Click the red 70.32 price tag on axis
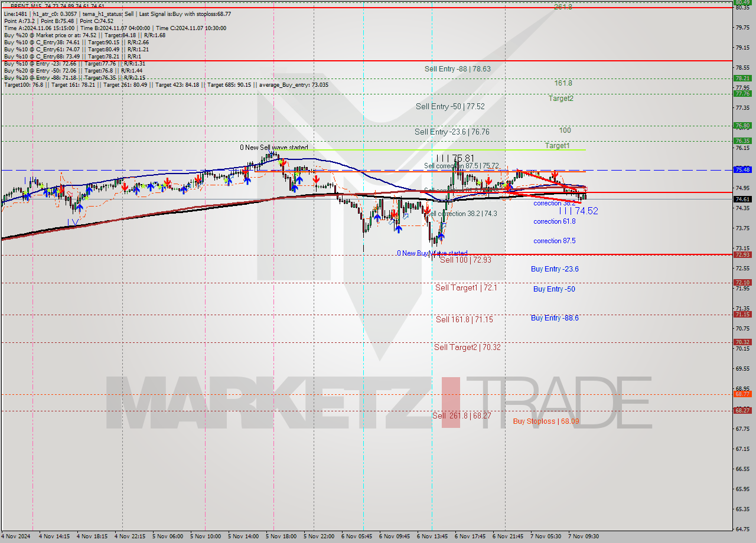The width and height of the screenshot is (756, 543). [742, 342]
